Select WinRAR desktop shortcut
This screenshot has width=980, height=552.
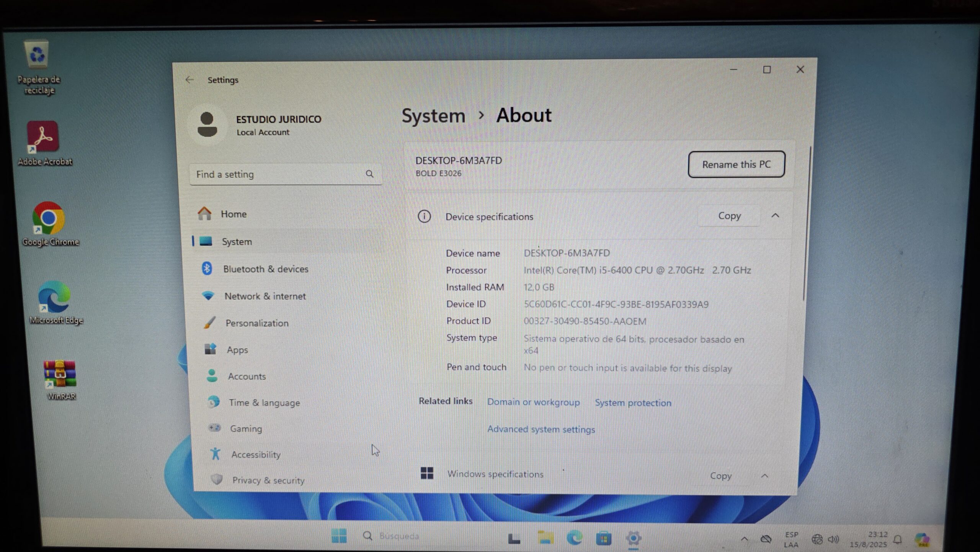click(61, 380)
